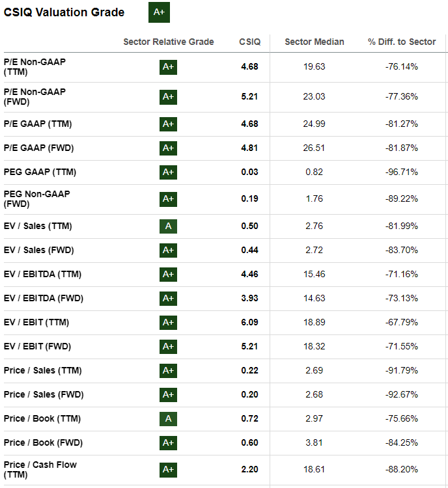Click the A grade badge for Price / Book (TTM)
This screenshot has height=488, width=448.
168,418
